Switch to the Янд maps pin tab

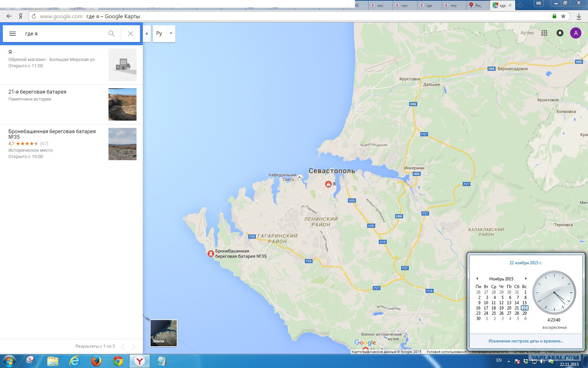click(478, 5)
